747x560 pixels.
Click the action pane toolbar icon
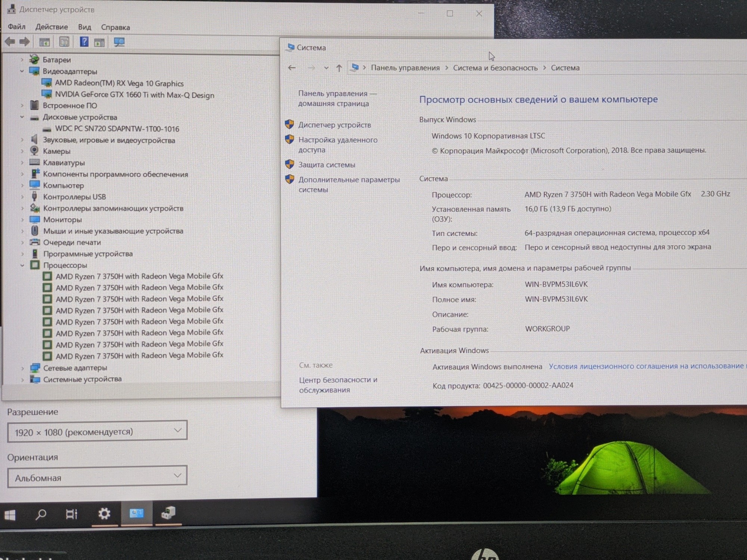[x=99, y=43]
